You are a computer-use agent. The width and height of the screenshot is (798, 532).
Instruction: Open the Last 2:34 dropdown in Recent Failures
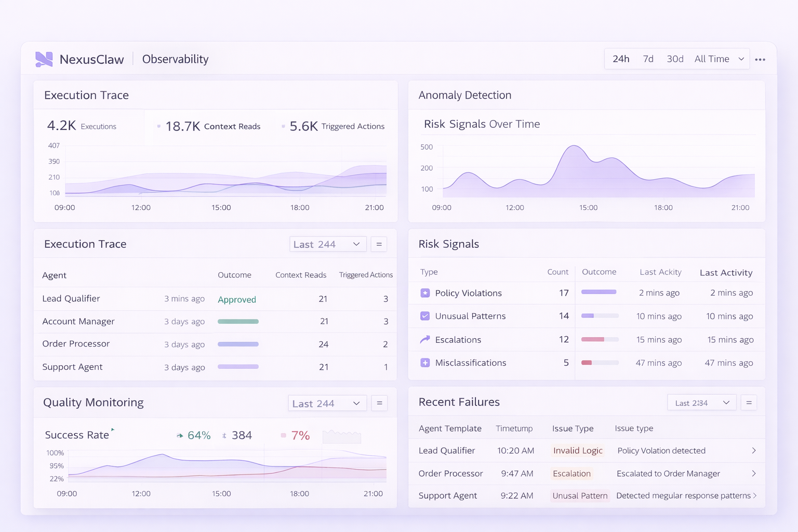701,402
